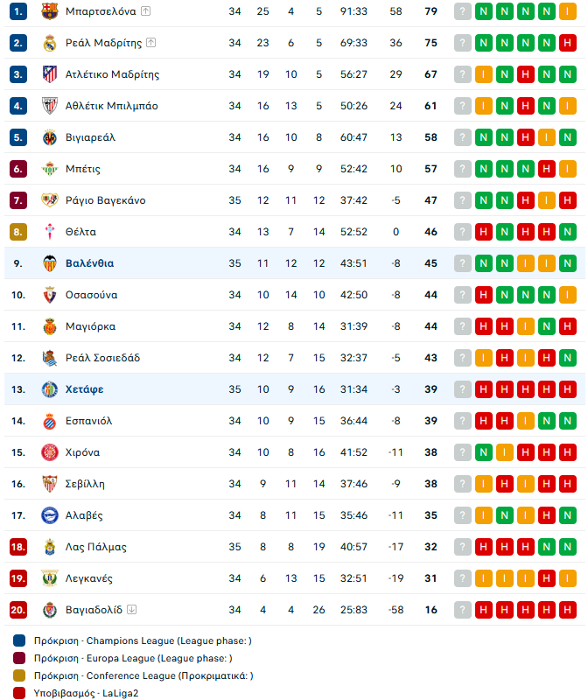
Task: Click the Barcelona club crest
Action: coord(50,11)
